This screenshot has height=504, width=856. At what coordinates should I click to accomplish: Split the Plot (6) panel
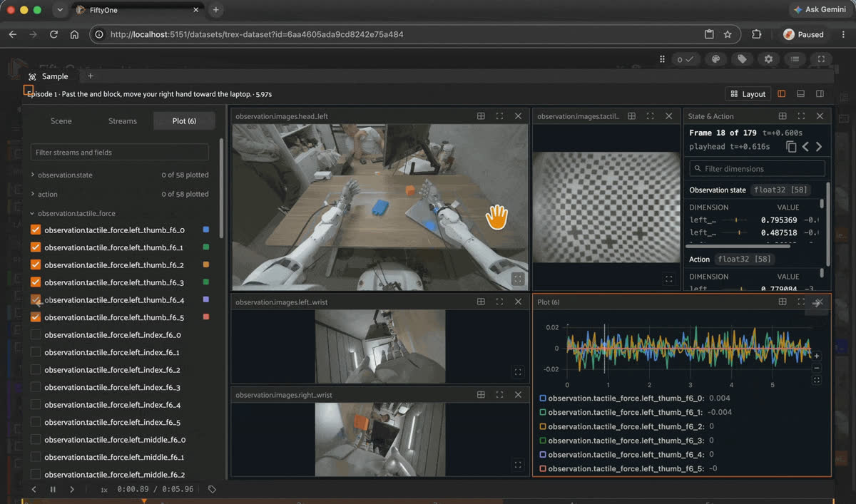[783, 302]
